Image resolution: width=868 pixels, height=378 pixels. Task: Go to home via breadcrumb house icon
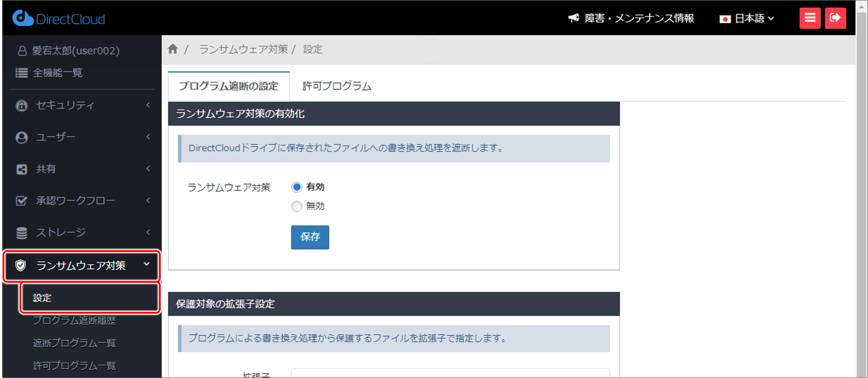coord(173,49)
